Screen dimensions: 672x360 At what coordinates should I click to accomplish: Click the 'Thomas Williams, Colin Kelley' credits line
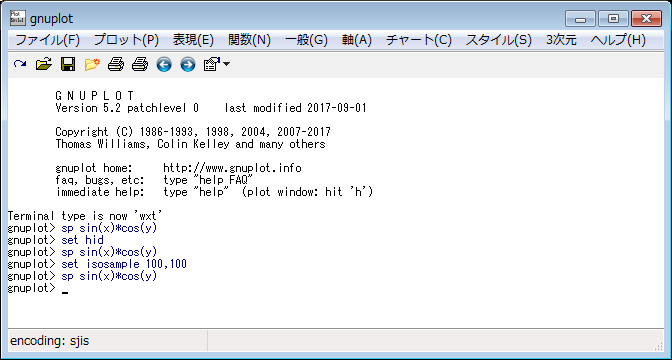[x=190, y=144]
